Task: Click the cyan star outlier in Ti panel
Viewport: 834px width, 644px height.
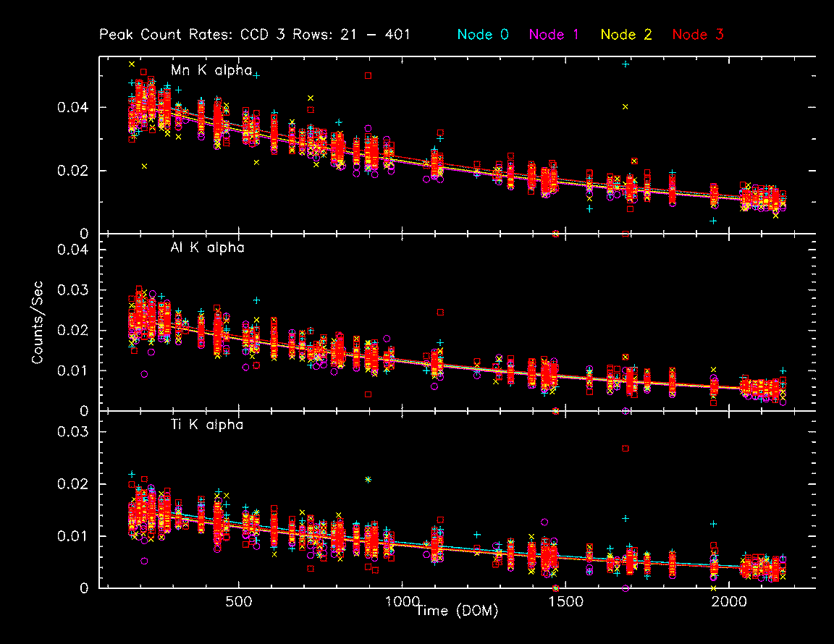Action: coord(368,479)
